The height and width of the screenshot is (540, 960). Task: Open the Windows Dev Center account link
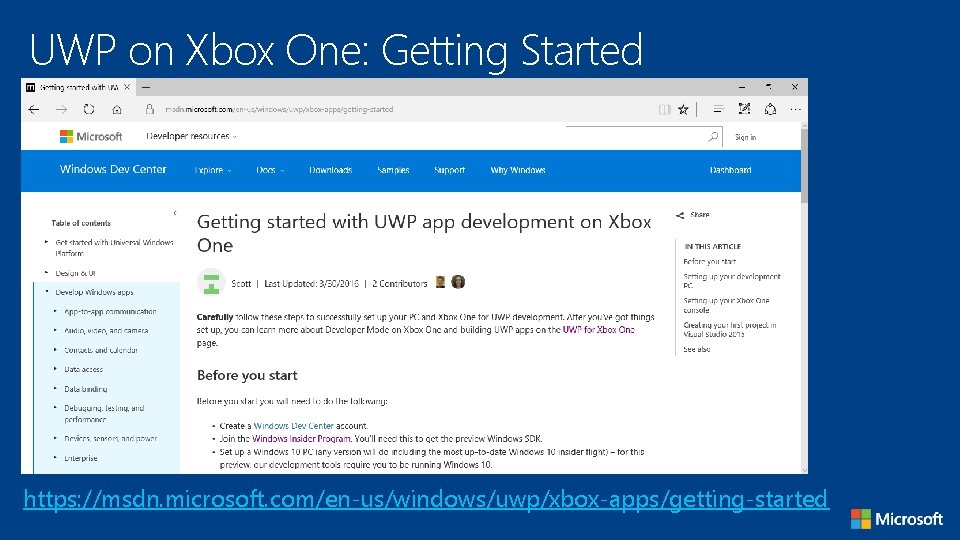293,426
